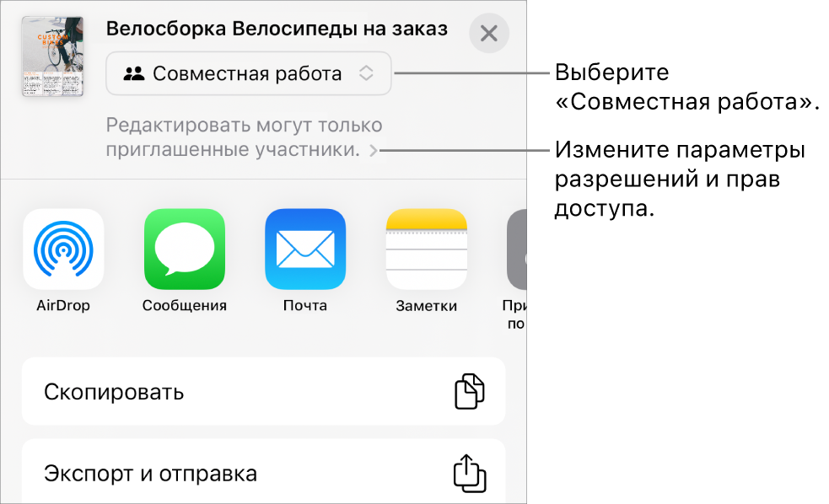The width and height of the screenshot is (829, 504).
Task: Select the Скопировать menu row
Action: (x=263, y=392)
